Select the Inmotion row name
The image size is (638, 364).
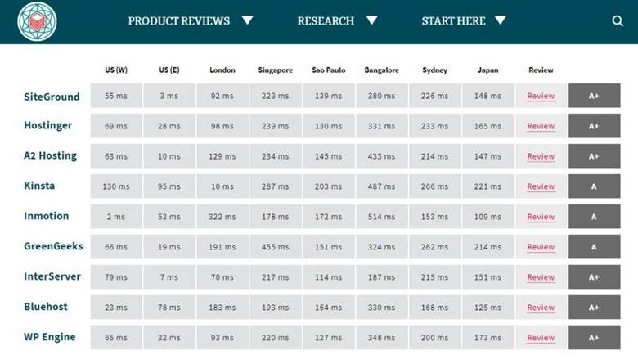tap(46, 216)
